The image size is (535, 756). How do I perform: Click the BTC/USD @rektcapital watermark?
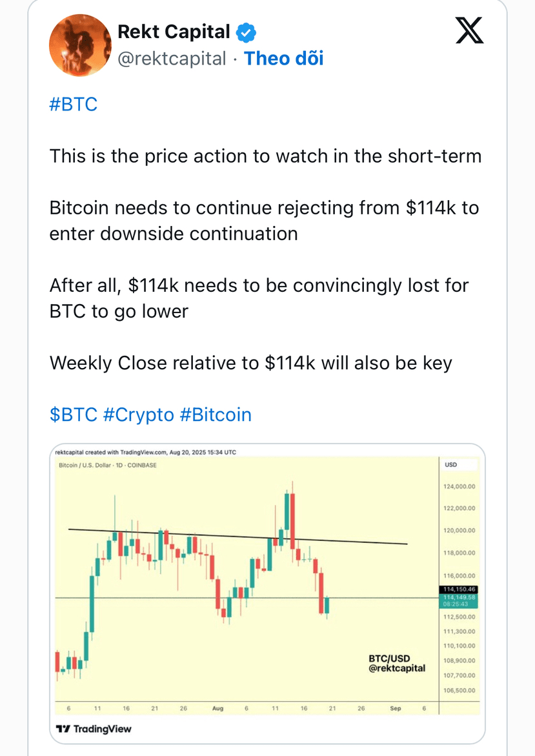click(x=397, y=664)
